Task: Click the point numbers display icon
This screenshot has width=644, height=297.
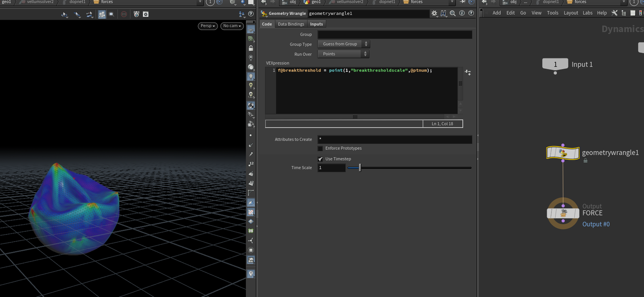Action: coord(251,163)
